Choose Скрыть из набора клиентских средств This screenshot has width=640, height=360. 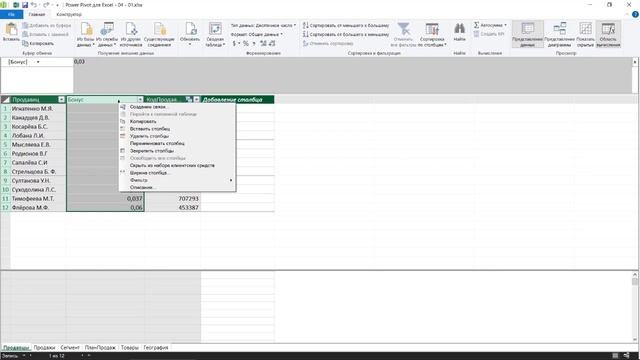click(177, 166)
